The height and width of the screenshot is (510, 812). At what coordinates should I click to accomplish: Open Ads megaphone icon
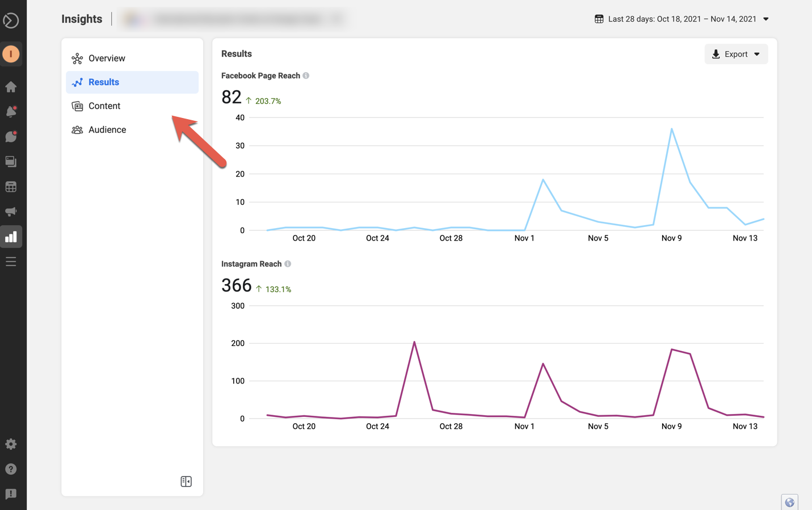[x=11, y=212]
